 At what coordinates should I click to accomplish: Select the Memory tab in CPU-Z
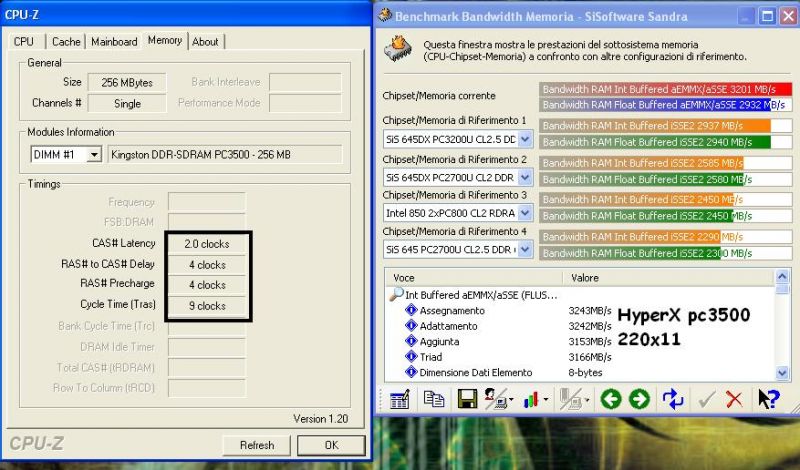(165, 40)
